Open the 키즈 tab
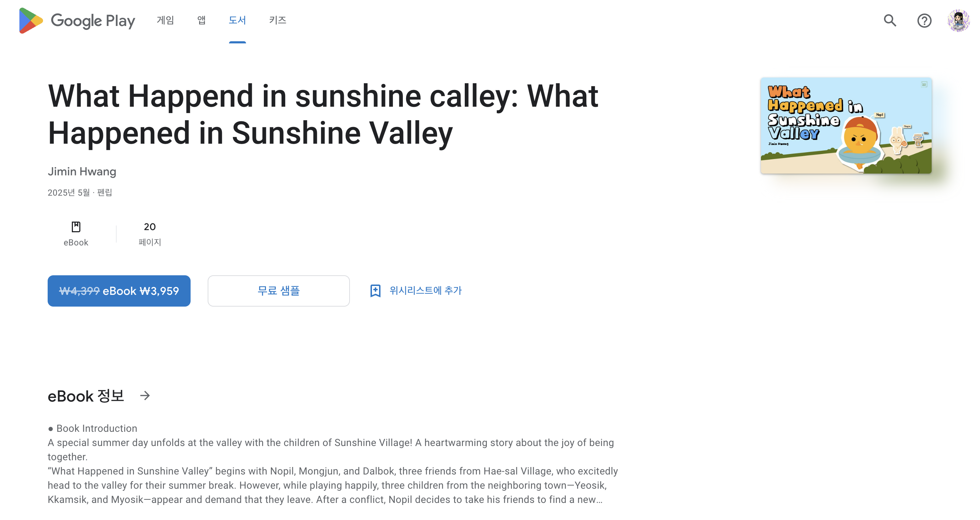 click(277, 20)
